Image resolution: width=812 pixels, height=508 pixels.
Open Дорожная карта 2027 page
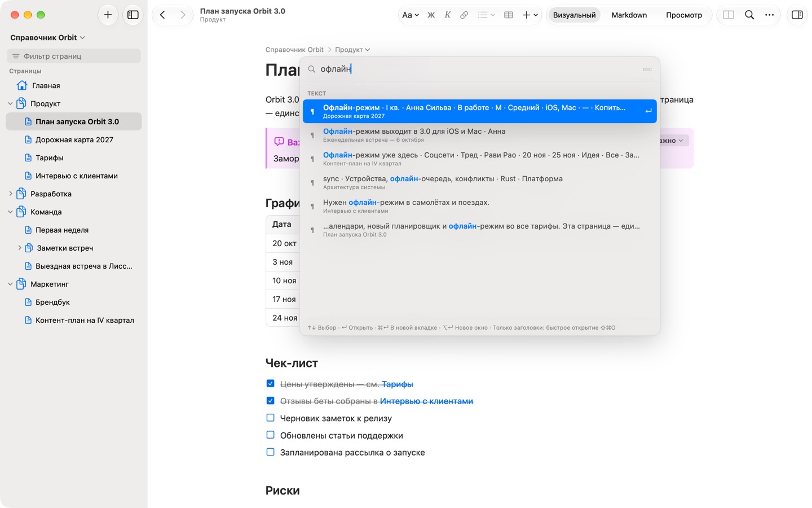pos(74,139)
